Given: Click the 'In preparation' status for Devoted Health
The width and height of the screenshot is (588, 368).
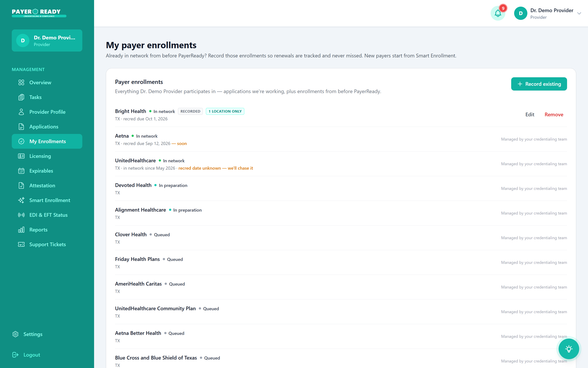Looking at the screenshot, I should [x=173, y=185].
